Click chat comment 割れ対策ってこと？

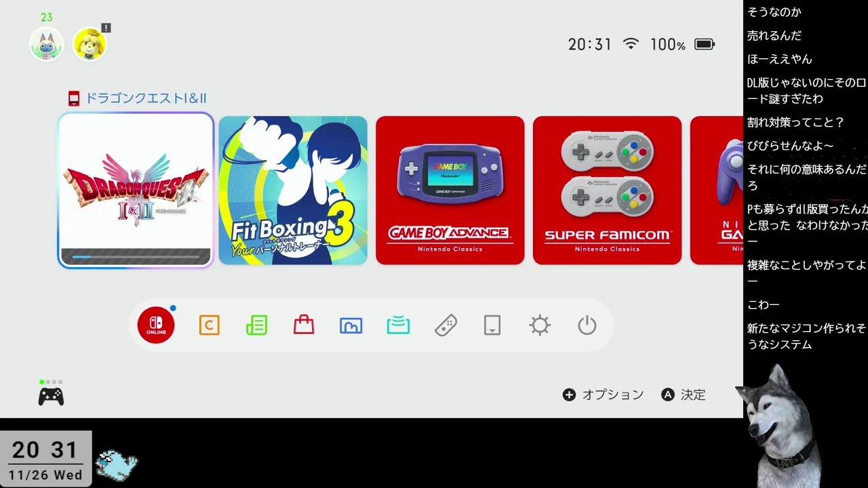tap(795, 122)
